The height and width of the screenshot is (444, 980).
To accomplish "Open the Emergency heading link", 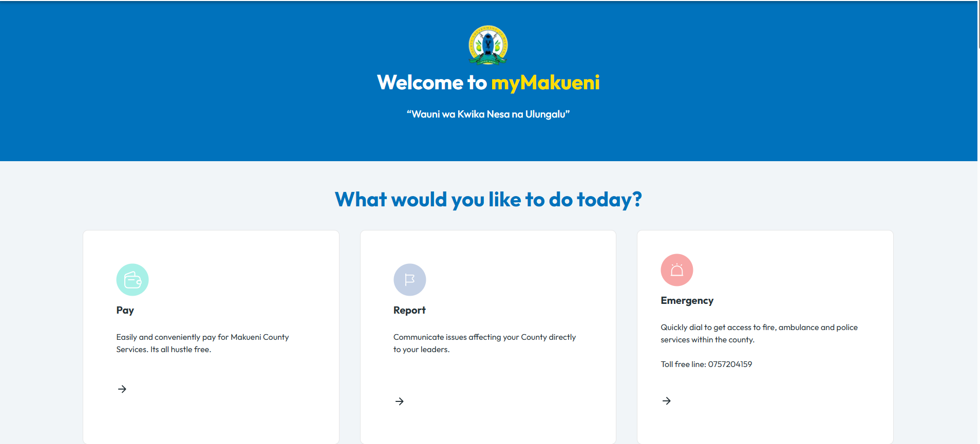I will tap(687, 301).
